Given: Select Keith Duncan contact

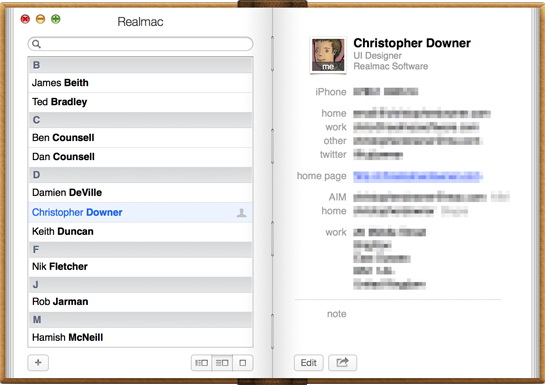Looking at the screenshot, I should pos(140,231).
